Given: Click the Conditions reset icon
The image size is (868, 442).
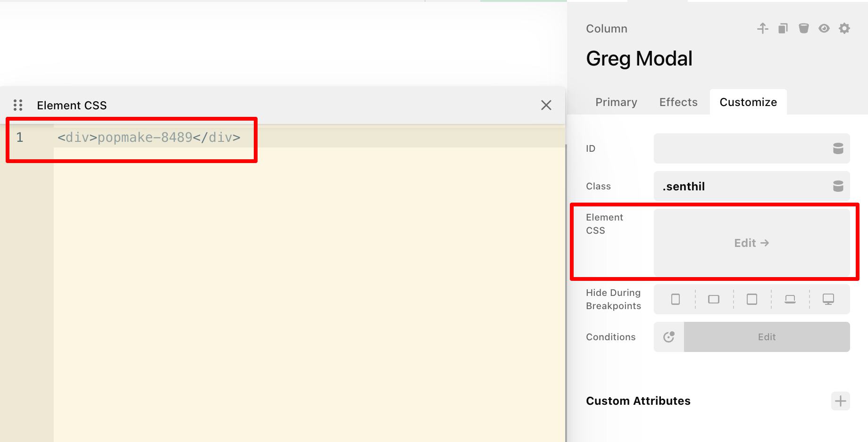Looking at the screenshot, I should [x=669, y=337].
